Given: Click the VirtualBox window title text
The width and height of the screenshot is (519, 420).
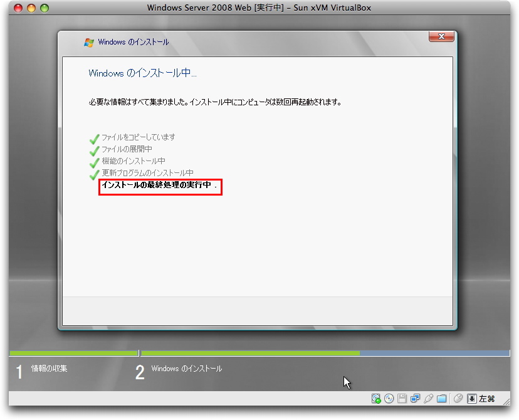Looking at the screenshot, I should [x=259, y=8].
